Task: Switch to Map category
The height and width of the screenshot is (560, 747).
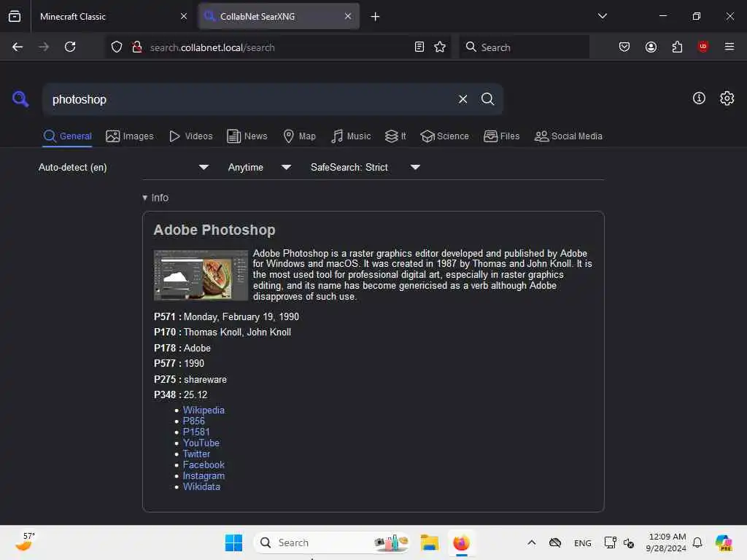Action: tap(299, 136)
